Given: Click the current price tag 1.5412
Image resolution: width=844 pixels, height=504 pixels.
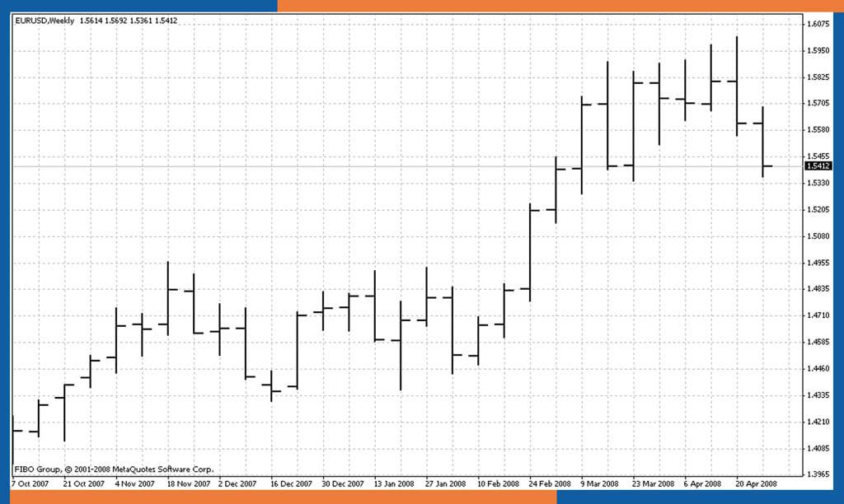Looking at the screenshot, I should pos(820,166).
